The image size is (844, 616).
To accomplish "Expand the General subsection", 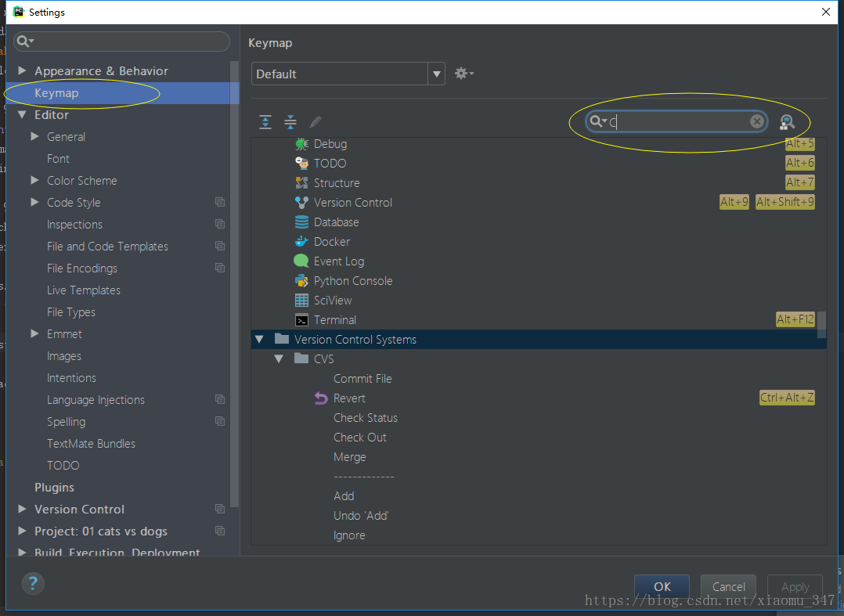I will [x=34, y=136].
